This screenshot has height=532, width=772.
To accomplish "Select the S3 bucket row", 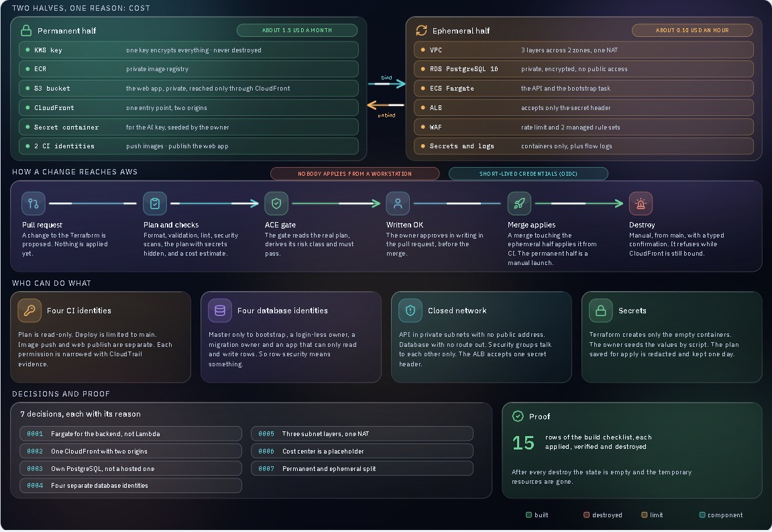I will (x=189, y=89).
